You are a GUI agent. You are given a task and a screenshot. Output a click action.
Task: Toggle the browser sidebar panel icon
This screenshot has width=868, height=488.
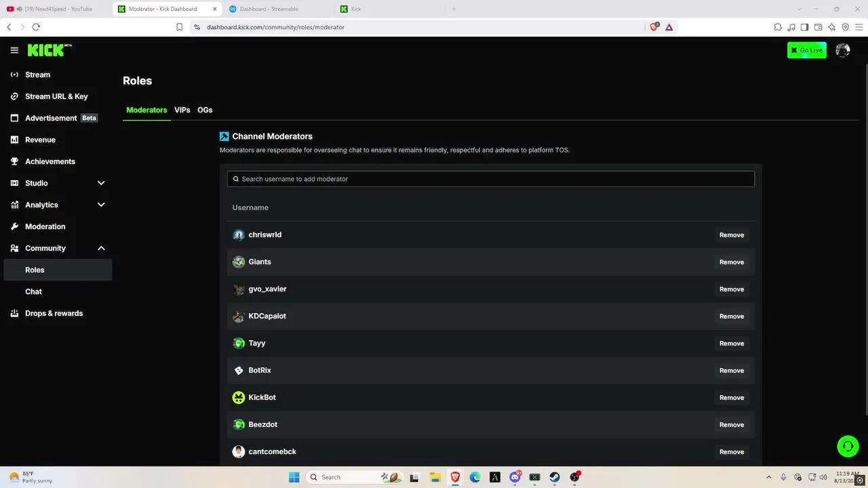click(805, 27)
